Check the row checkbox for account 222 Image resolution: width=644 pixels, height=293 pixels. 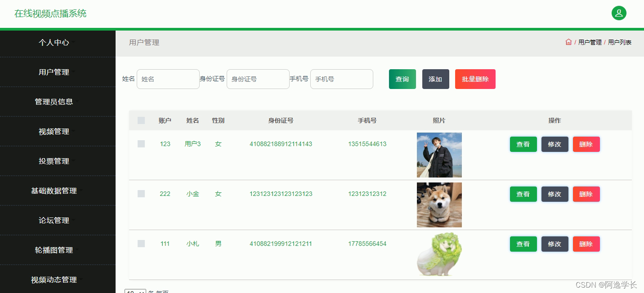141,194
